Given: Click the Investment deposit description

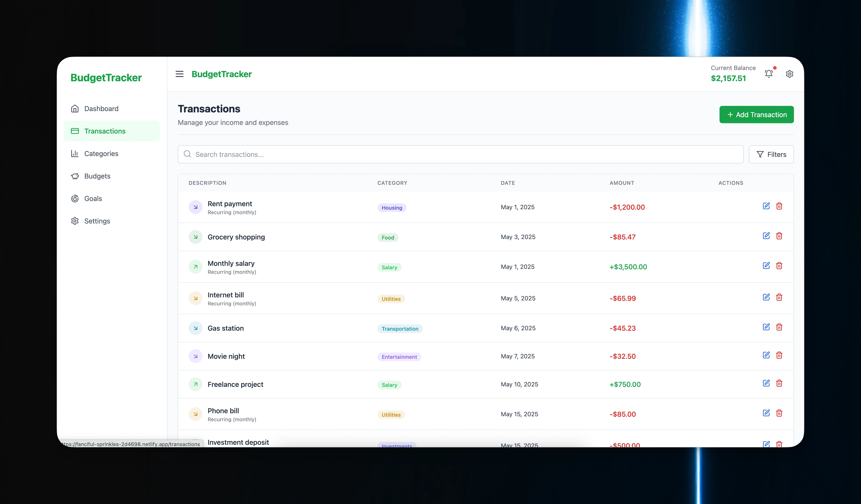Looking at the screenshot, I should pyautogui.click(x=238, y=442).
